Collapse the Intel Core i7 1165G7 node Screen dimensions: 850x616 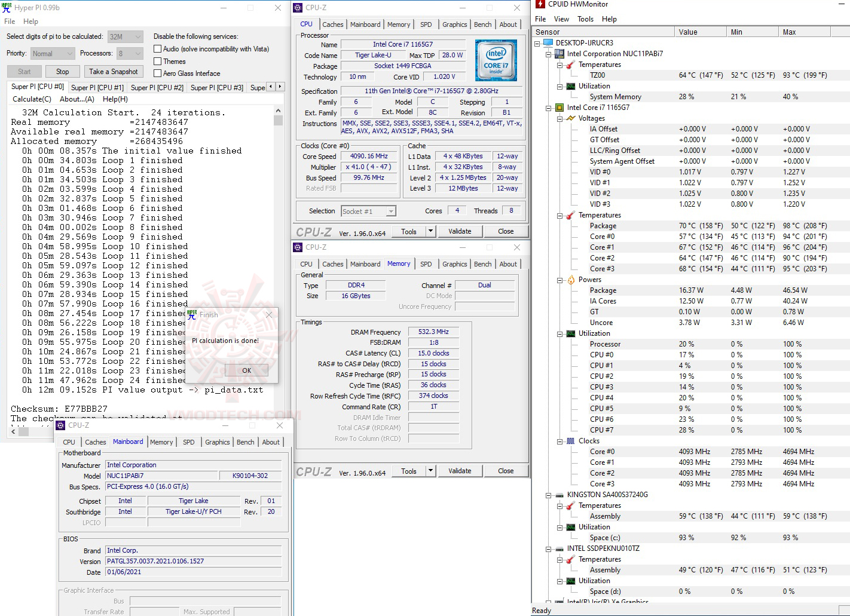click(x=548, y=108)
